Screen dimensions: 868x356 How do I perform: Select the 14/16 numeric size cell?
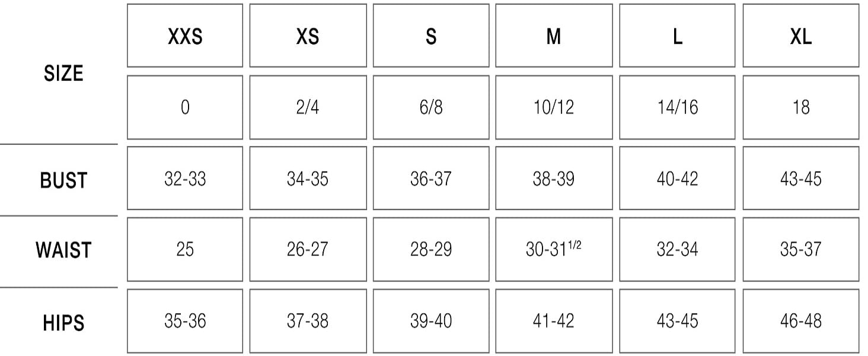pos(677,107)
